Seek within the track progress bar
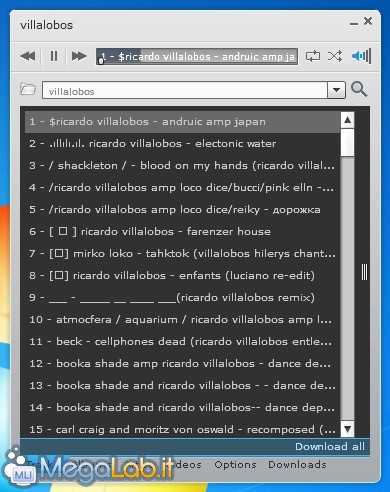The image size is (390, 492). tap(197, 56)
